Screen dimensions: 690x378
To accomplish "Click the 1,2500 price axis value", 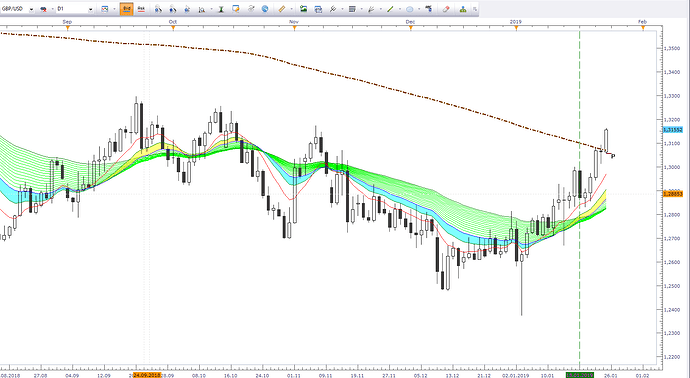I will (672, 286).
